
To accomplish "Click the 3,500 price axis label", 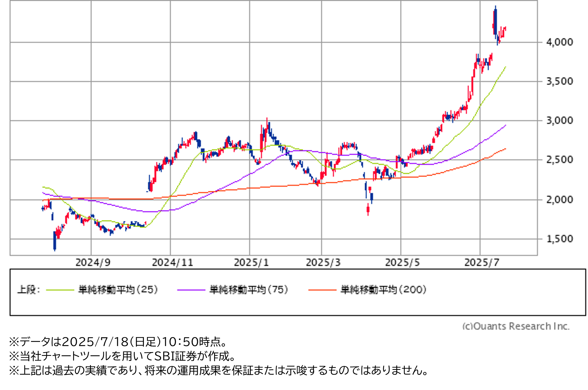I will click(x=559, y=81).
